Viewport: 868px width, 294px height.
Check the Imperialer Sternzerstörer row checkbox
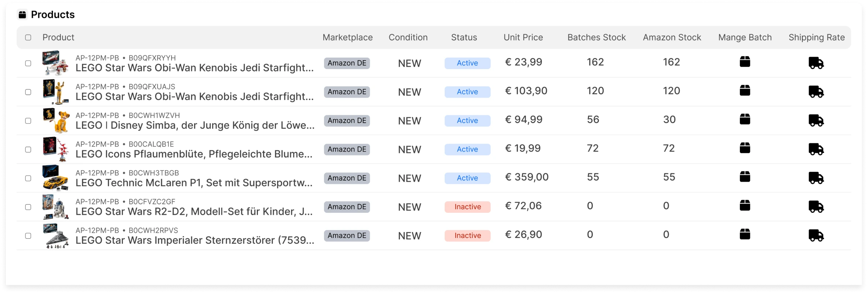click(28, 236)
